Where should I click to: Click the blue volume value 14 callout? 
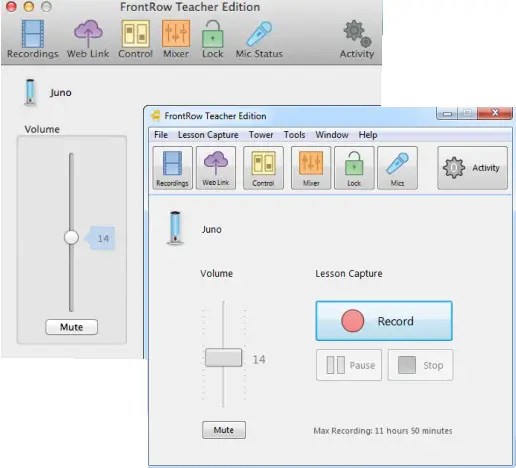click(x=100, y=238)
